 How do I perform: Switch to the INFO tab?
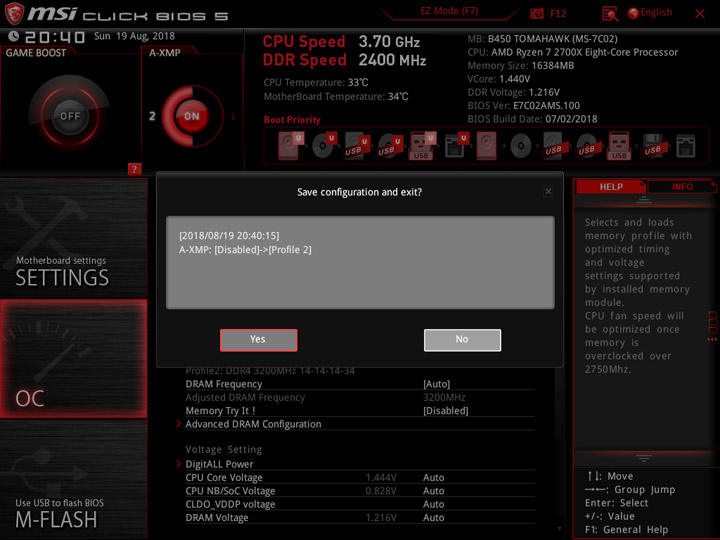pyautogui.click(x=682, y=187)
